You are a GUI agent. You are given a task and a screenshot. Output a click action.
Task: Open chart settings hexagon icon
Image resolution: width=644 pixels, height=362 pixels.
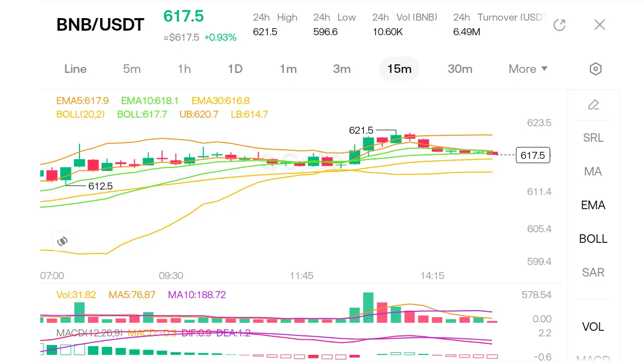[x=596, y=69]
